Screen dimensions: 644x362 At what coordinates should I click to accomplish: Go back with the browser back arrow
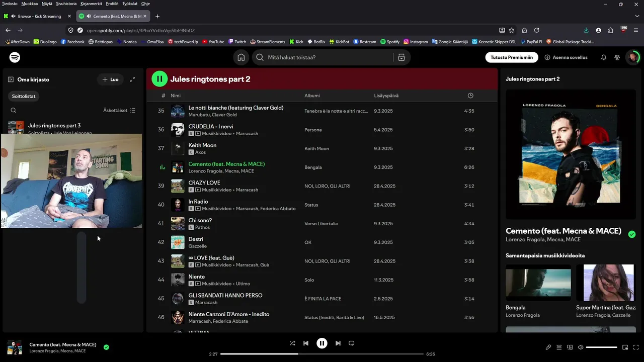click(8, 30)
